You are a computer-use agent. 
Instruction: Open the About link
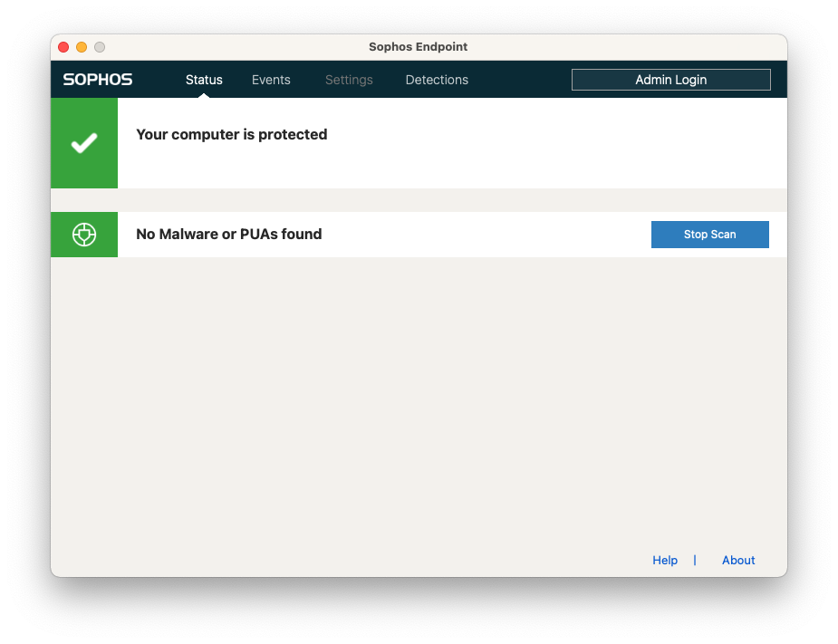coord(738,561)
